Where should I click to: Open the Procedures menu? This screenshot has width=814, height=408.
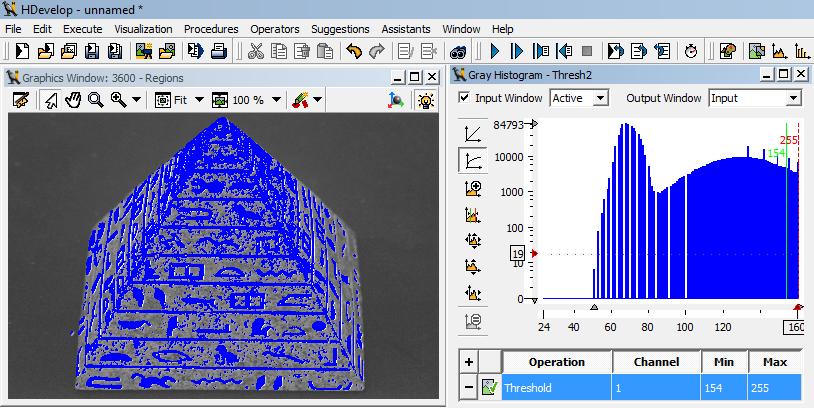click(x=211, y=29)
